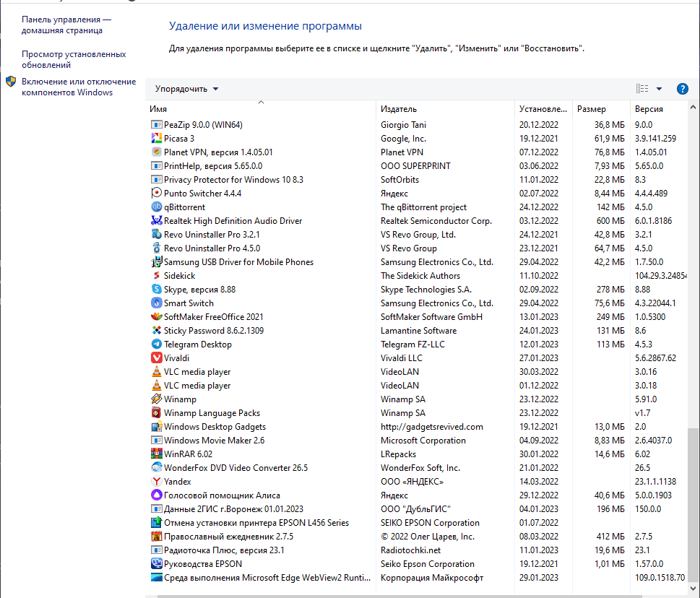Click publisher WonderFox Soft, Inc.

(420, 468)
